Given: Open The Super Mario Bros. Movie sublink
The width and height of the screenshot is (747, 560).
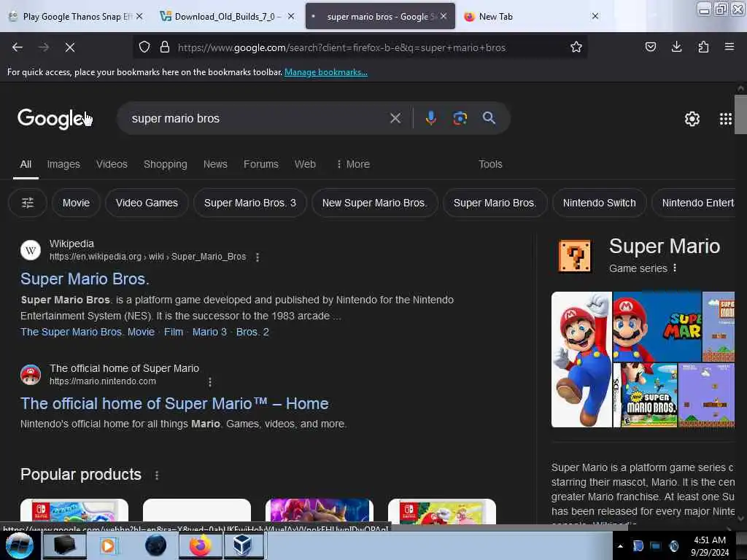Looking at the screenshot, I should (88, 332).
